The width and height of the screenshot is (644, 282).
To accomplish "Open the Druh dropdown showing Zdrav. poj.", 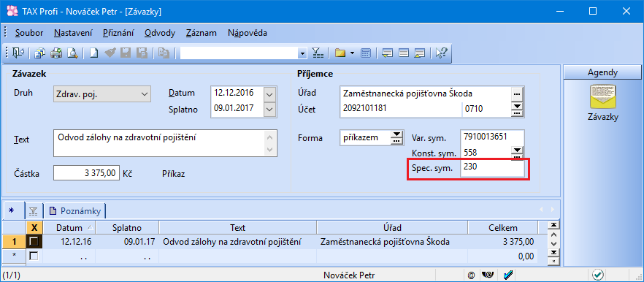I will (x=102, y=94).
